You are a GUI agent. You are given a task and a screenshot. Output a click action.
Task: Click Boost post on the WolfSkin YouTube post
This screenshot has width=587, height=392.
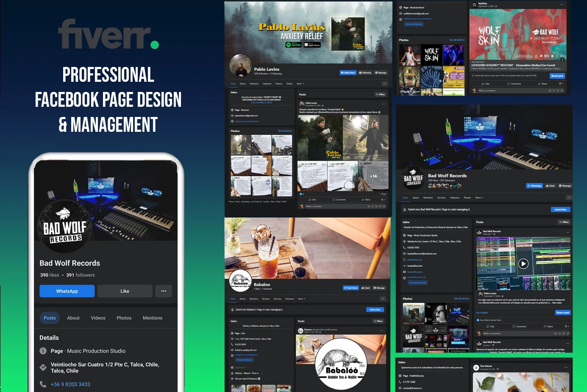click(x=557, y=76)
